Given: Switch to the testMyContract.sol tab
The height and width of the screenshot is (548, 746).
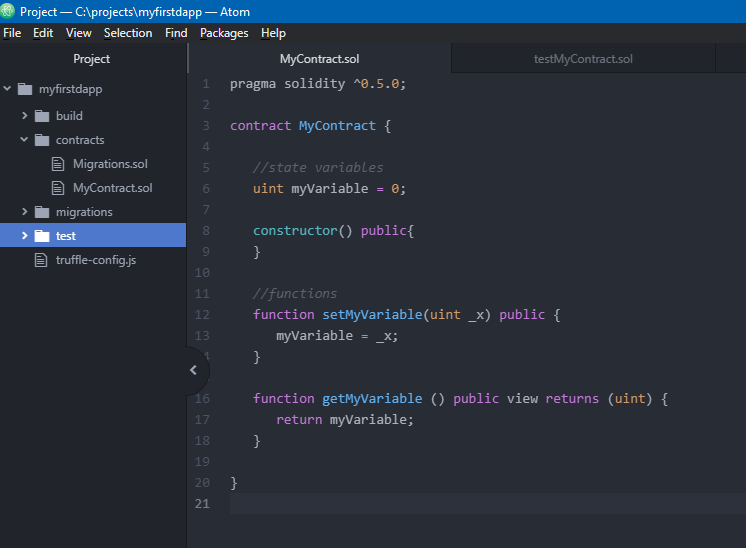Looking at the screenshot, I should click(583, 59).
